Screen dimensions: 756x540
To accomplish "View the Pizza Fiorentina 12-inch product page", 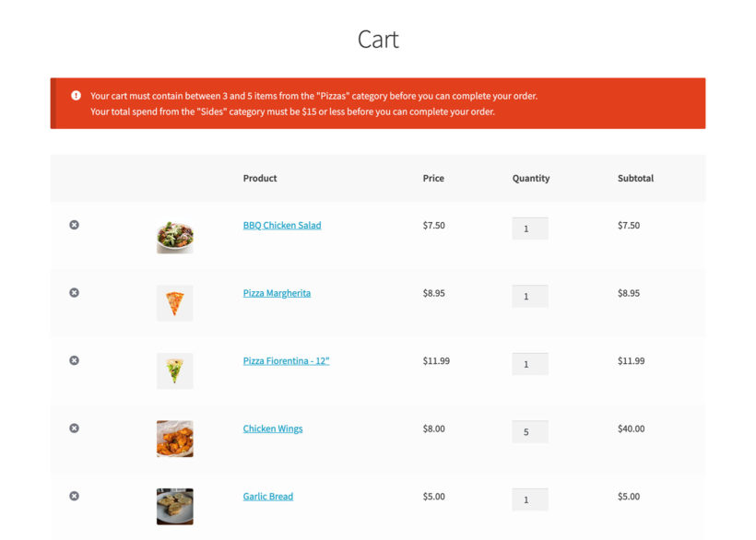I will tap(286, 360).
